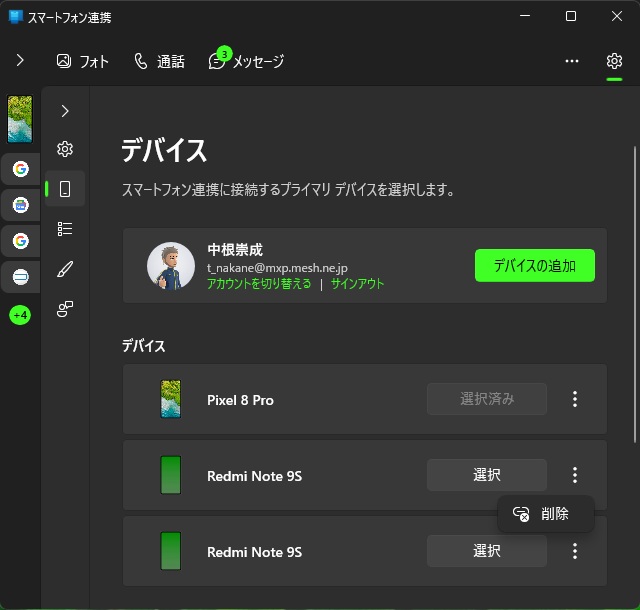Open the フォト (Photos) tab

tap(82, 62)
